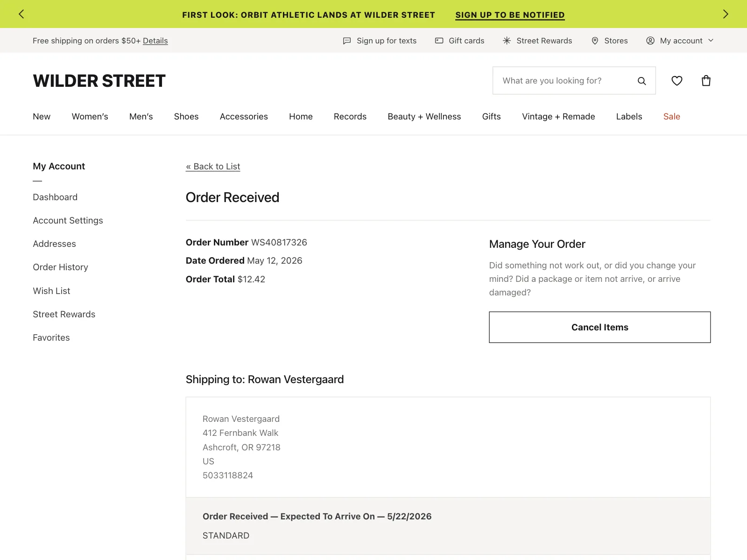Screen dimensions: 747x560
Task: Open the Women's category menu
Action: click(90, 117)
